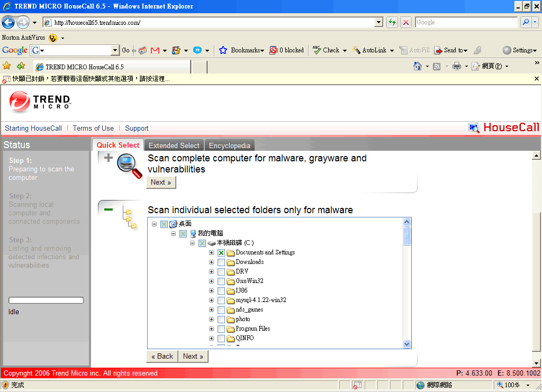Click the Google search box at top right
Screen dimensions: 542x392
466,22
